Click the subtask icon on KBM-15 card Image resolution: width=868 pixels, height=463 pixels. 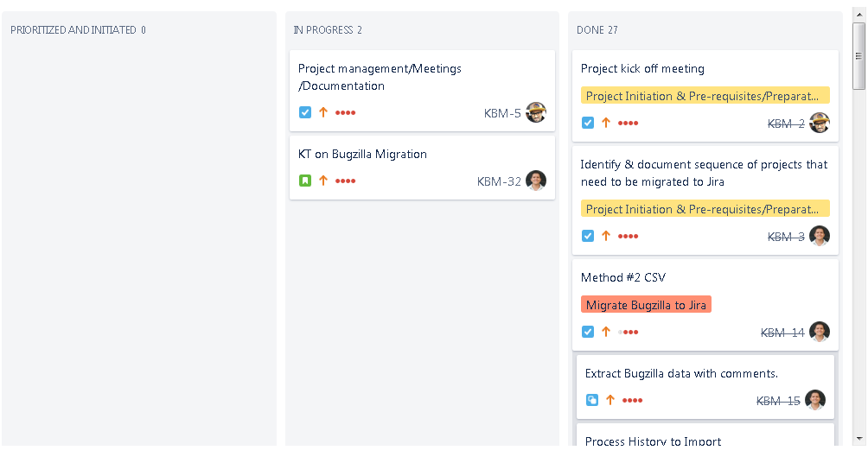pos(591,400)
